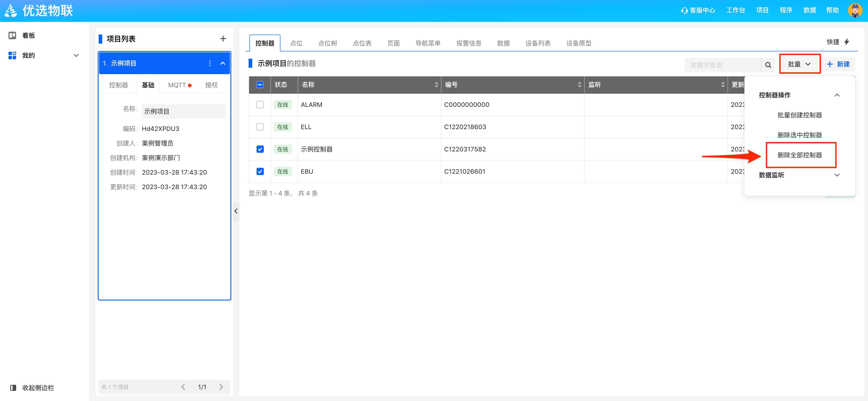Switch to the 点位表 tab
The height and width of the screenshot is (401, 868).
pos(362,43)
